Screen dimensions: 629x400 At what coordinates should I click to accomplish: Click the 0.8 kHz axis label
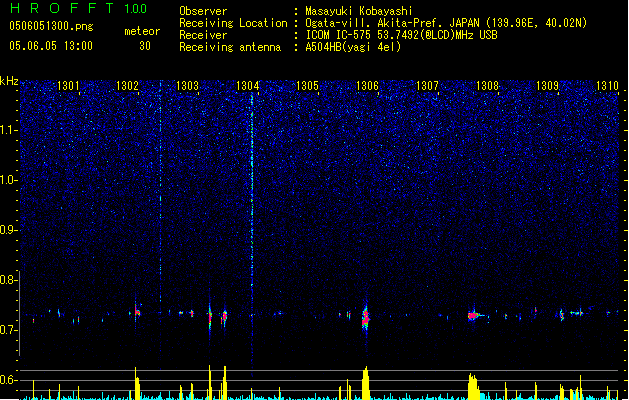click(8, 280)
